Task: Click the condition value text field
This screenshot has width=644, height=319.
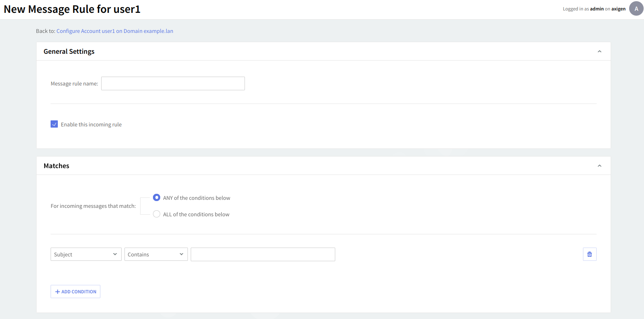Action: [263, 254]
